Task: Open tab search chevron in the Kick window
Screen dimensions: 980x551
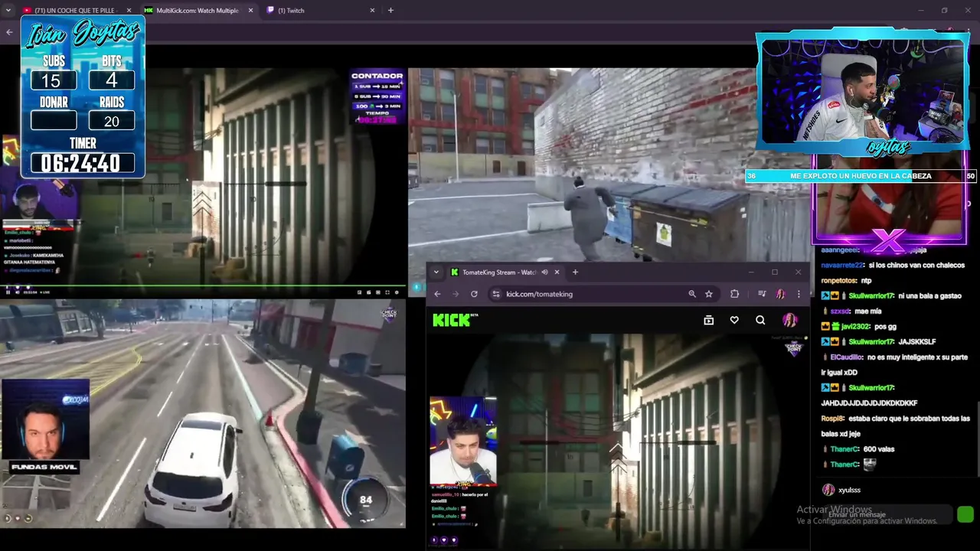Action: [436, 272]
